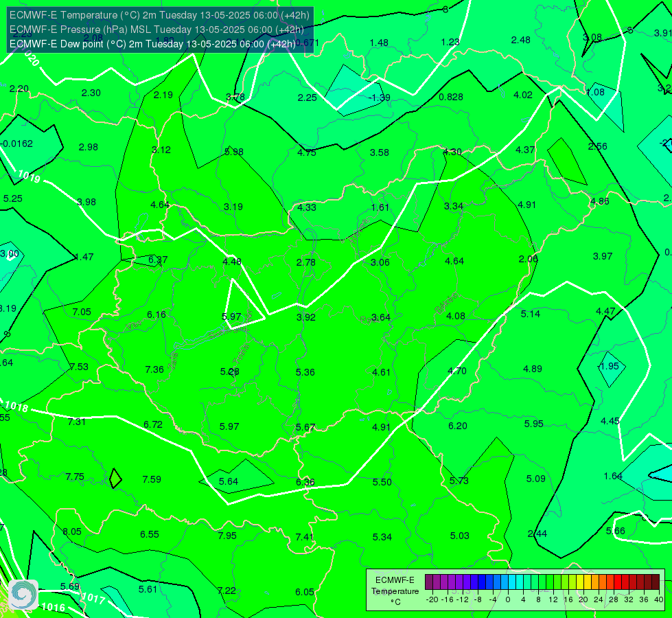Click the 6.72 temperature value
Screen dimensions: 672x618
[153, 424]
